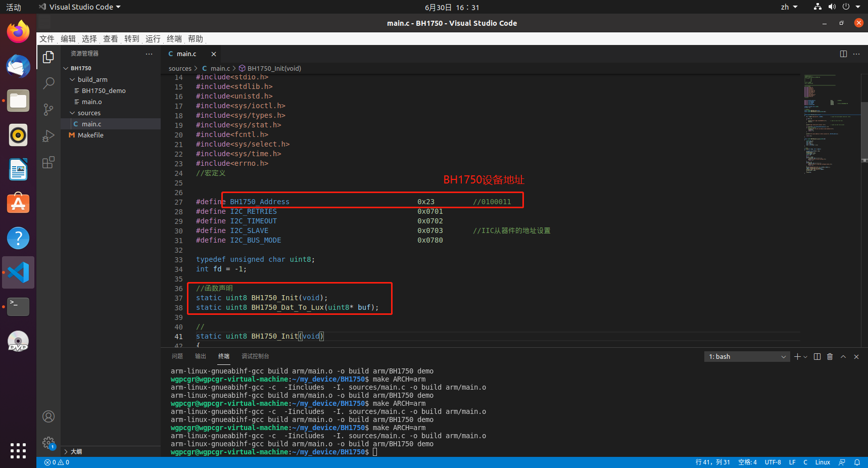The image size is (868, 468).
Task: Open the Extensions view
Action: click(49, 162)
